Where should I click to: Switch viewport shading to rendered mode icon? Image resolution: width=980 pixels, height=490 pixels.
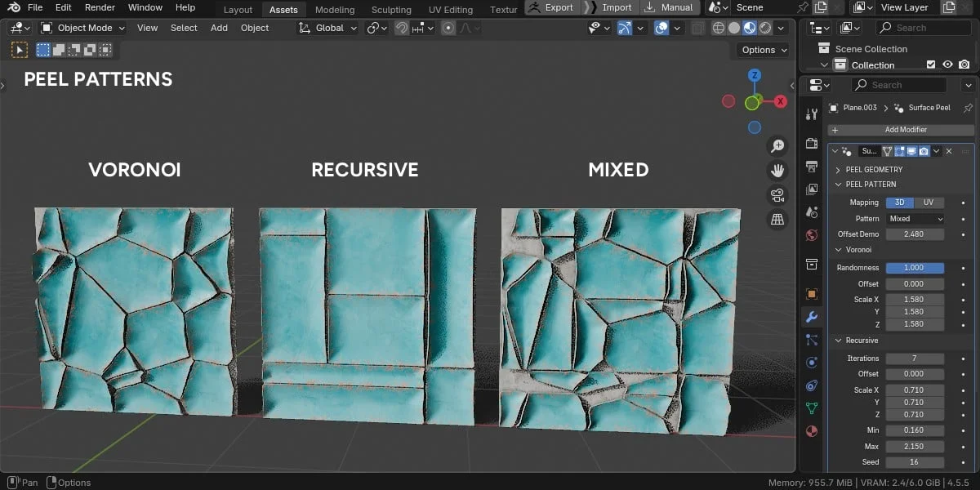[x=765, y=27]
